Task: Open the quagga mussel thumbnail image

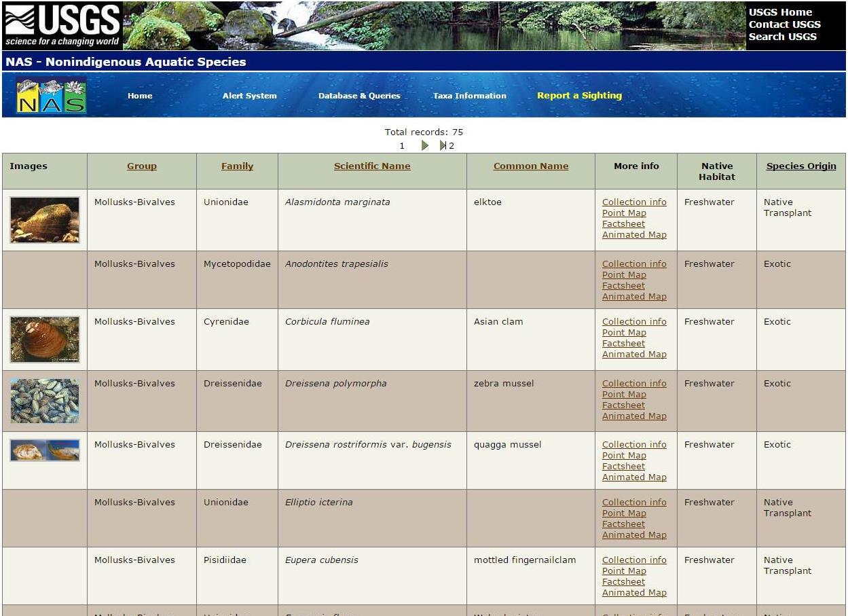Action: 45,450
